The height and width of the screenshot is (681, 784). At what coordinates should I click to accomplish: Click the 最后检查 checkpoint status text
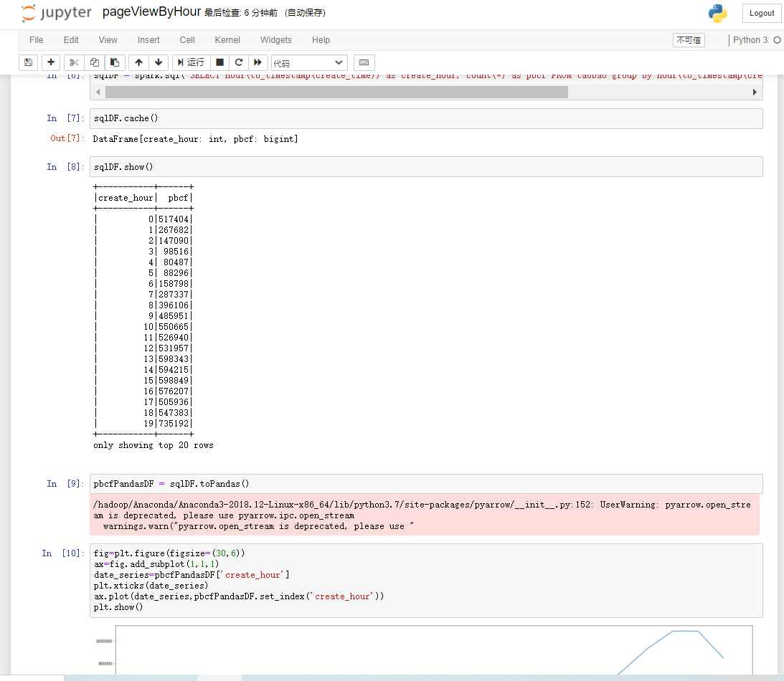tap(240, 13)
